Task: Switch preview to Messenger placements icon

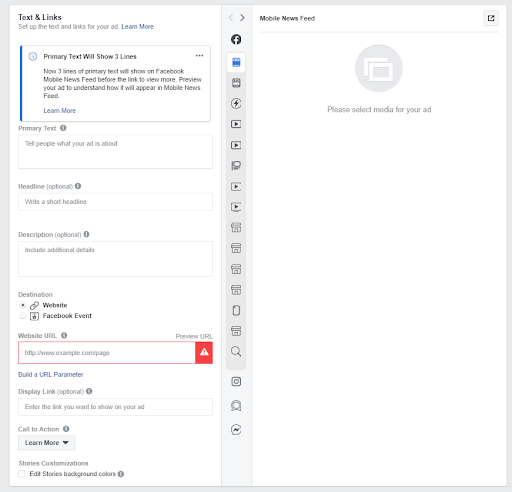Action: [x=236, y=429]
